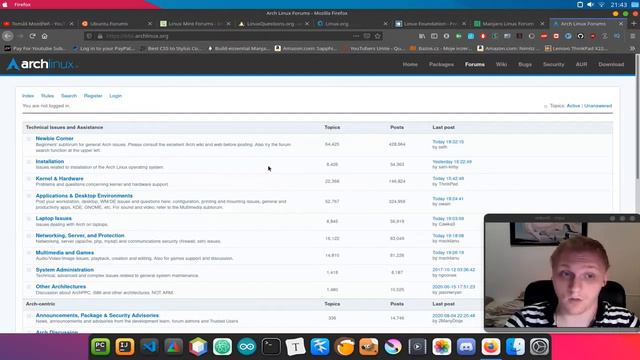Open the System Administration forum
Image resolution: width=640 pixels, height=360 pixels.
pos(64,270)
